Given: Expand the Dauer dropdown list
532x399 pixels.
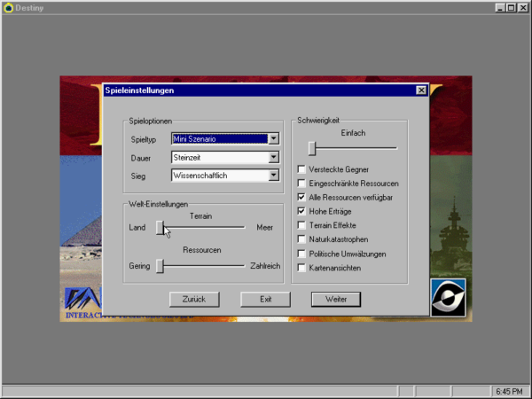Looking at the screenshot, I should click(x=273, y=158).
